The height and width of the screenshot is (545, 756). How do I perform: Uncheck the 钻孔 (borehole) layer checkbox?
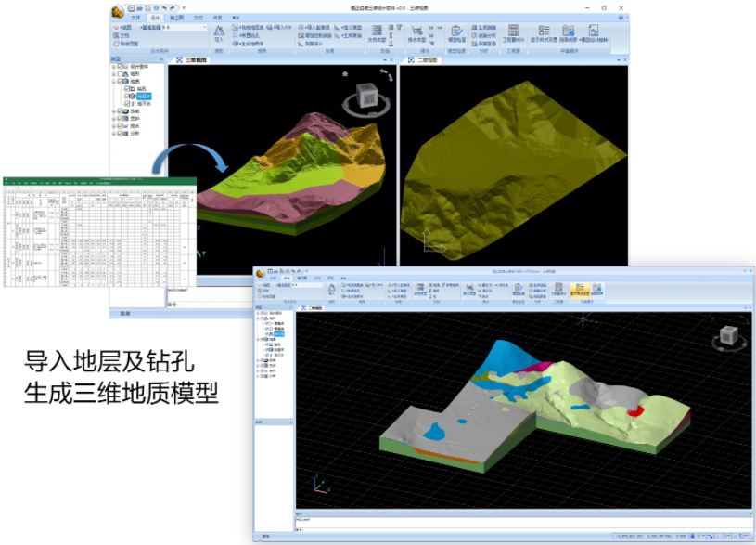tap(129, 88)
